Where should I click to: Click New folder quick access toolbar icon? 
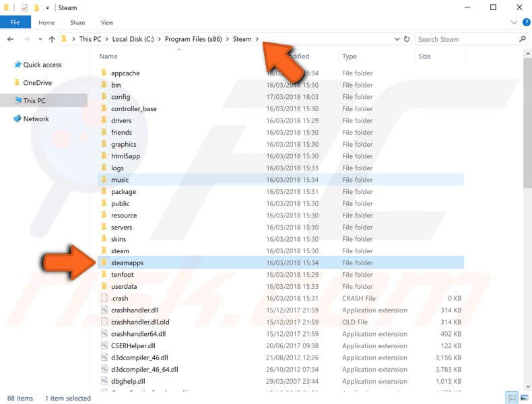[36, 8]
